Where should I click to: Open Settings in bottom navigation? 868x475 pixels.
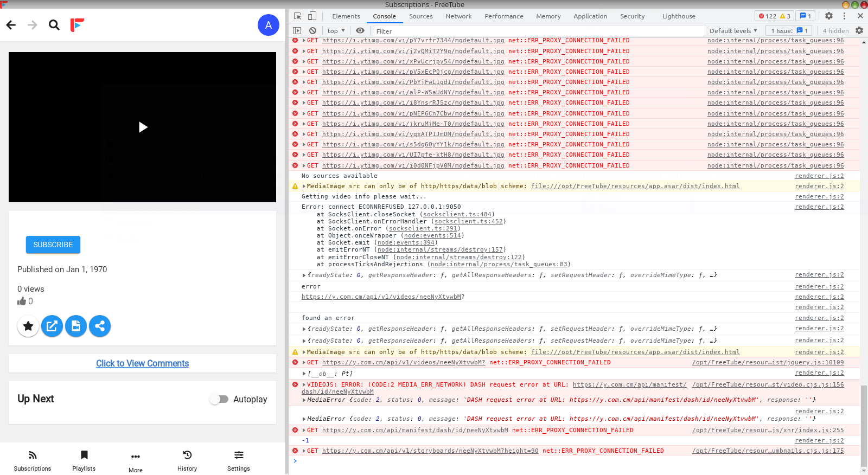(x=239, y=461)
